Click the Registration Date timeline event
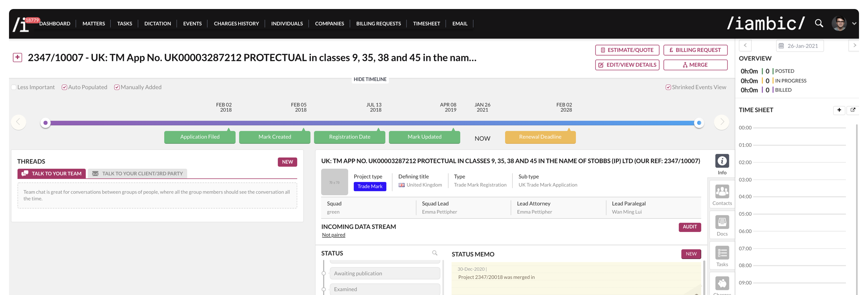 pyautogui.click(x=350, y=137)
